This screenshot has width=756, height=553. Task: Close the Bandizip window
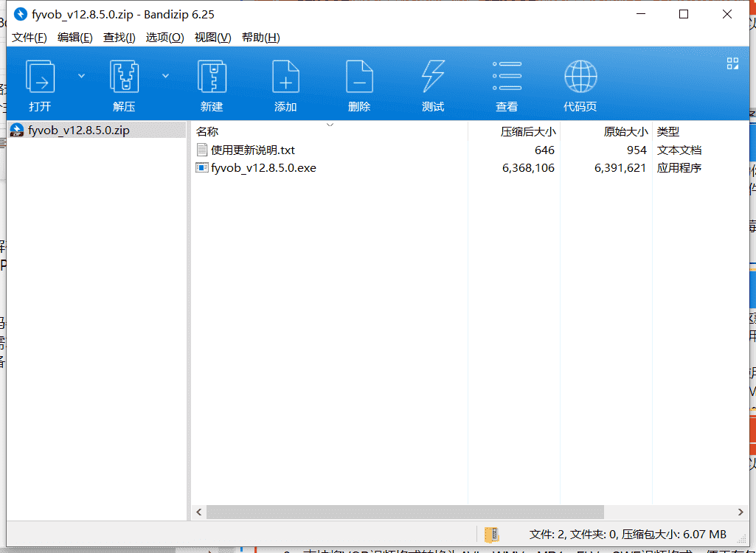727,14
